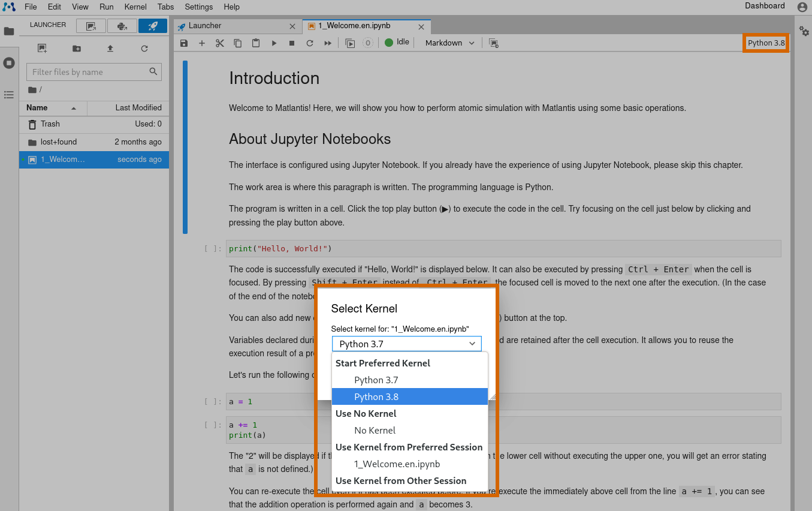The width and height of the screenshot is (812, 511).
Task: Choose Python 3.7 in kernel list
Action: [410, 380]
